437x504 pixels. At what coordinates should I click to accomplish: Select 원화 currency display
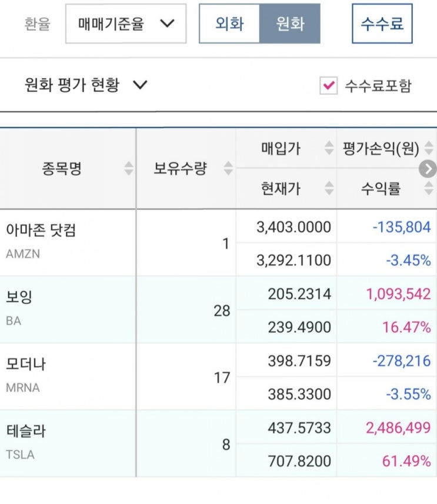click(x=290, y=24)
